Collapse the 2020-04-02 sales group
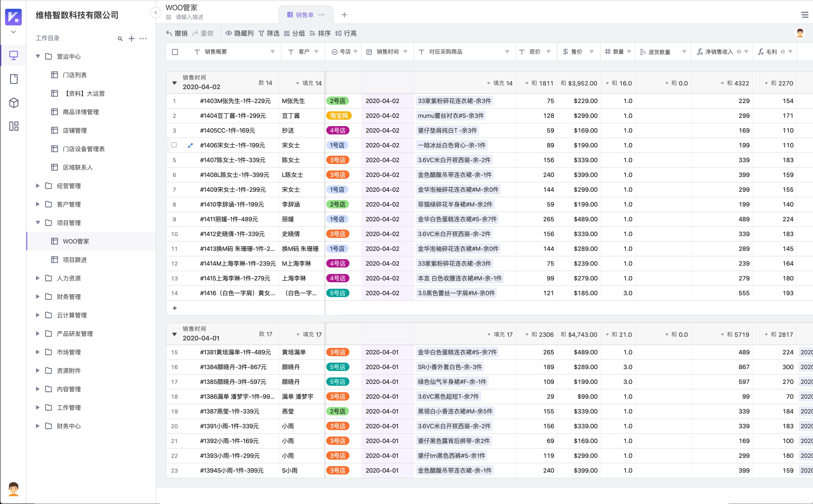Screen dimensions: 813x504 [x=175, y=83]
